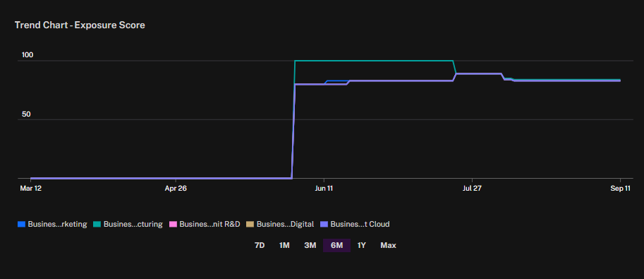The width and height of the screenshot is (644, 279).
Task: Click the tan Digital legend swatch
Action: click(x=250, y=225)
